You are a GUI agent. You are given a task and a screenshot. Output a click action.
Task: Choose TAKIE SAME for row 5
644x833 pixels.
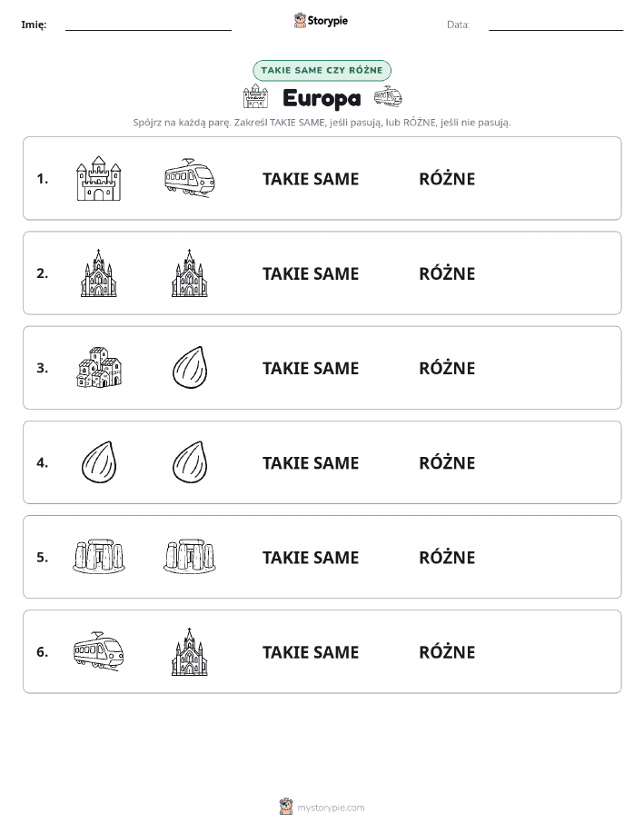click(x=311, y=557)
